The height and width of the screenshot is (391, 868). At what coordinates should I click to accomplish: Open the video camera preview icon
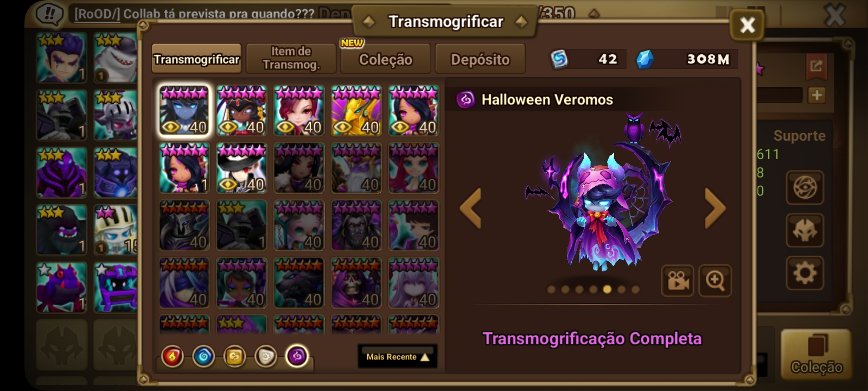678,281
